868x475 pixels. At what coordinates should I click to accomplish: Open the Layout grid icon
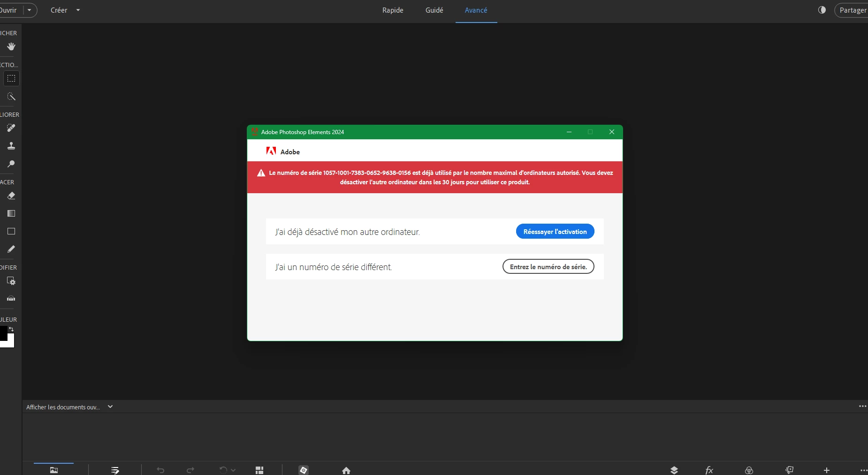(259, 470)
